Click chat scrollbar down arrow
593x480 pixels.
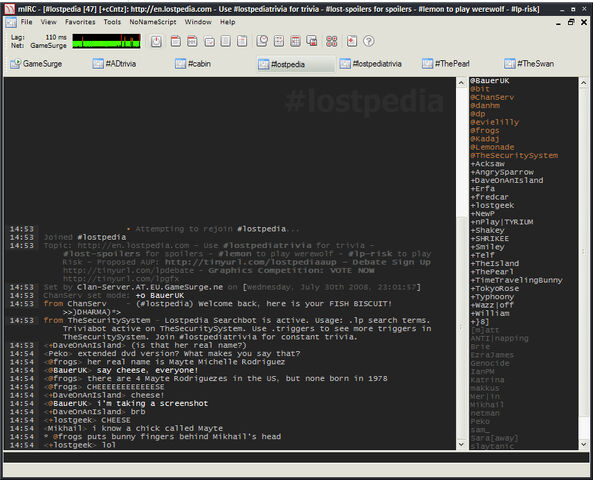(x=461, y=444)
